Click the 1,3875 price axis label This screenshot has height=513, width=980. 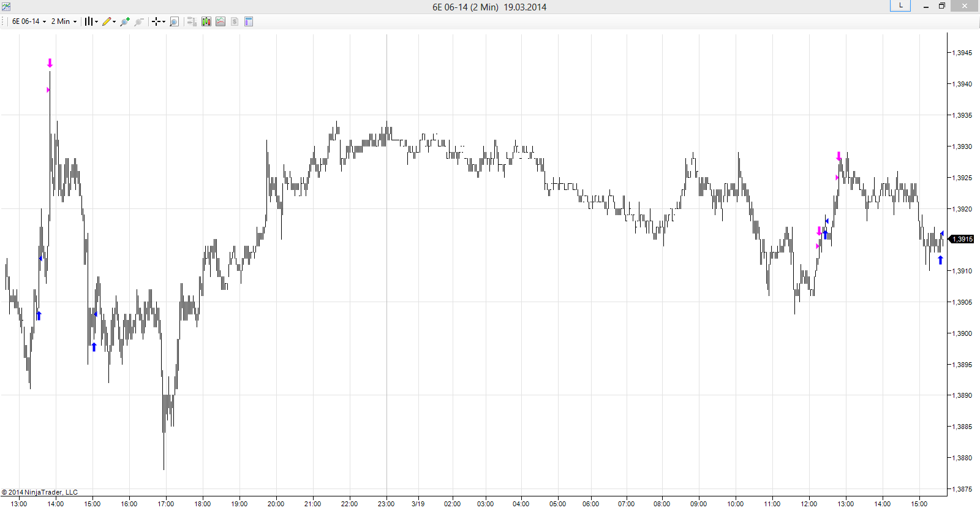(962, 489)
